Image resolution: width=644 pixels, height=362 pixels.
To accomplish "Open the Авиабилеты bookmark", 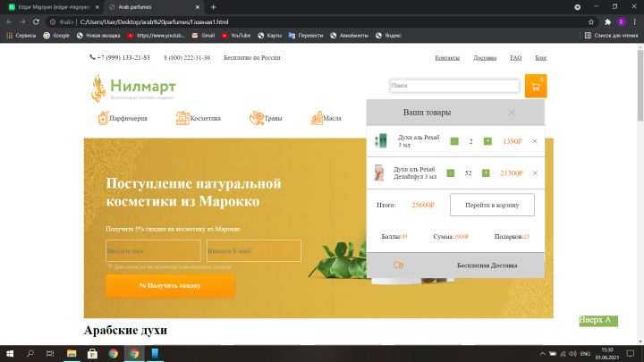I will coord(350,36).
